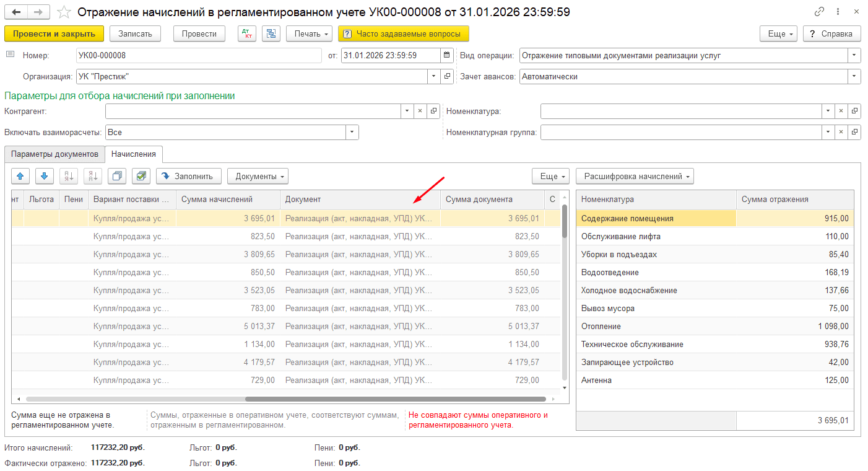
Task: Click the check-all rows icon
Action: (141, 177)
